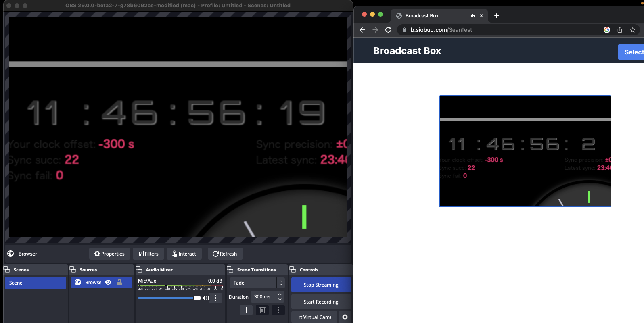
Task: Click Interact button in OBS toolbar
Action: [184, 254]
